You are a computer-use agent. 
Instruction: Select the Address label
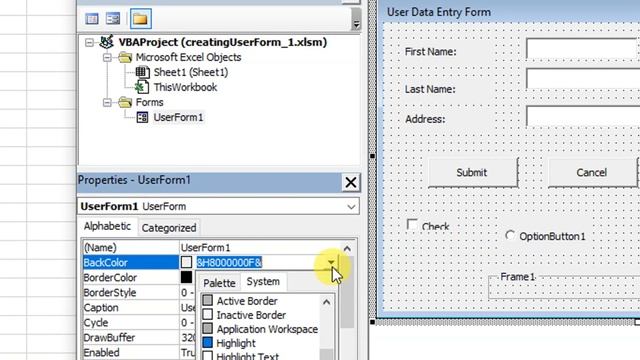(x=425, y=119)
